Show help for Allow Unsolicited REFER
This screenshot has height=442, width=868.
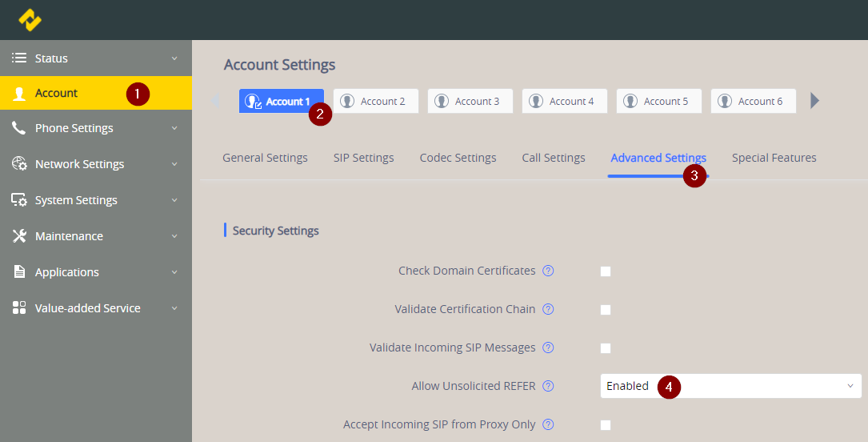coord(548,386)
